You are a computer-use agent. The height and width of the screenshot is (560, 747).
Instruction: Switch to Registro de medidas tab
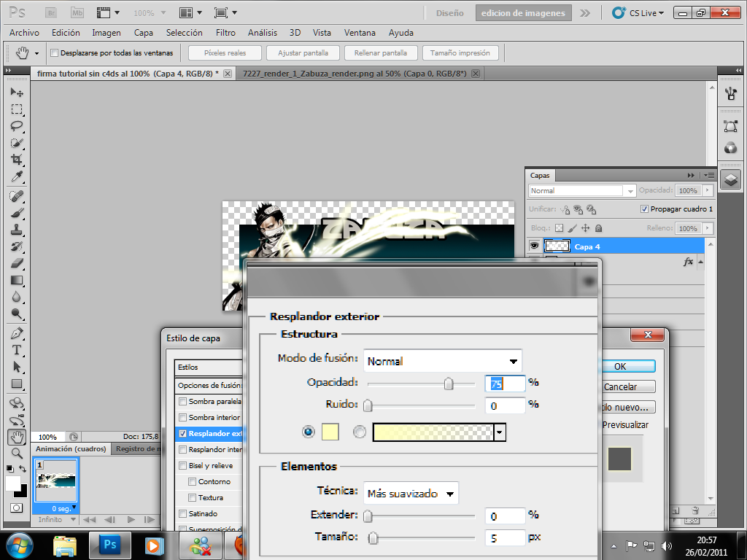pos(138,448)
